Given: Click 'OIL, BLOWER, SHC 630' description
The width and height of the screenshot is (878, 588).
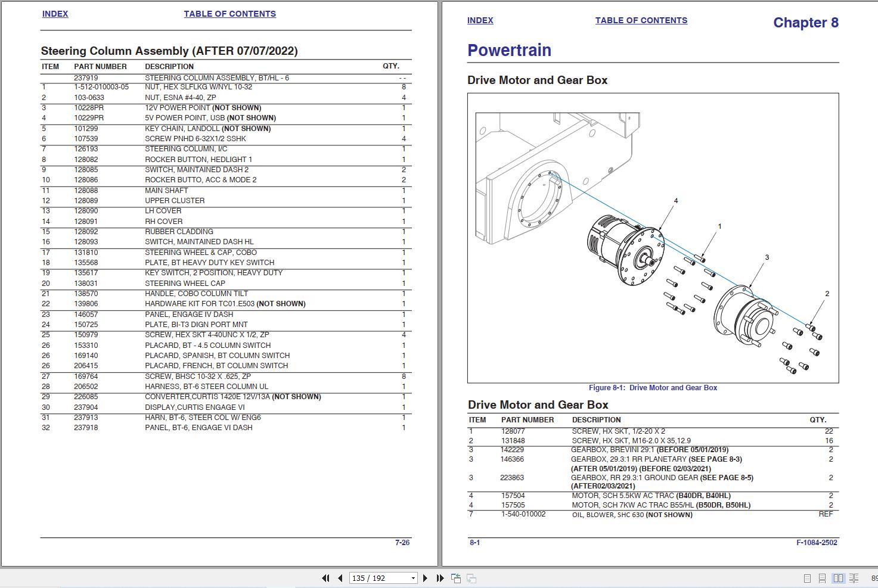Looking at the screenshot, I should tap(608, 515).
